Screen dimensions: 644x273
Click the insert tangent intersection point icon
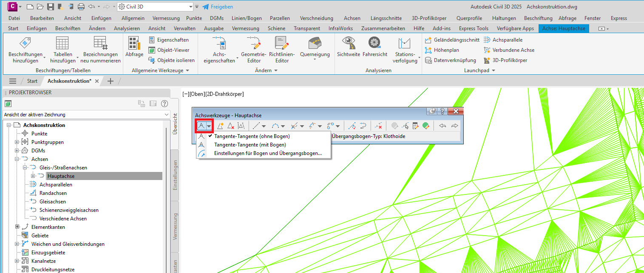click(x=220, y=126)
